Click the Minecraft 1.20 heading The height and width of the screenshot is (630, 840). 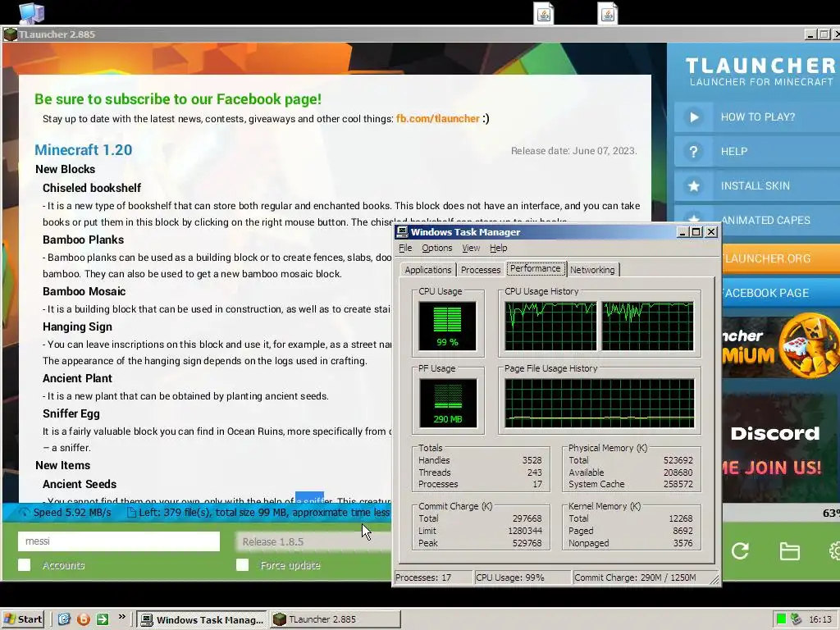(83, 150)
